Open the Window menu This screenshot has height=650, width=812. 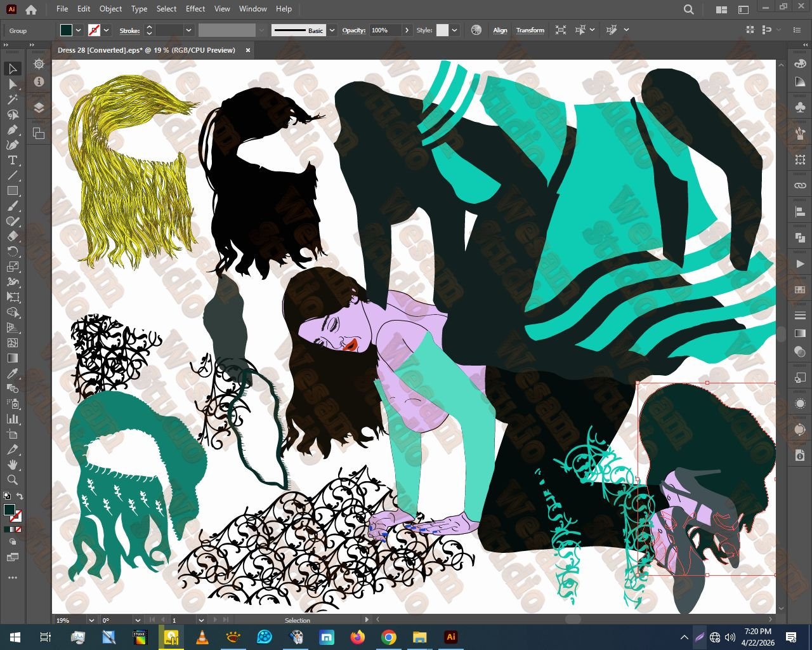(253, 9)
